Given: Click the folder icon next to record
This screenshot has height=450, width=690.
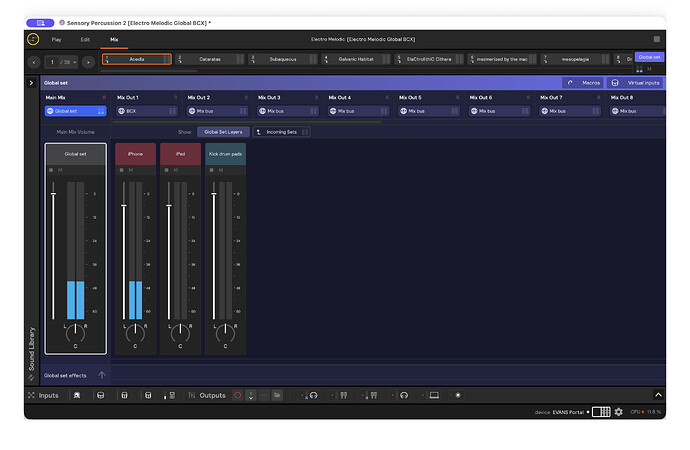Looking at the screenshot, I should click(x=277, y=395).
